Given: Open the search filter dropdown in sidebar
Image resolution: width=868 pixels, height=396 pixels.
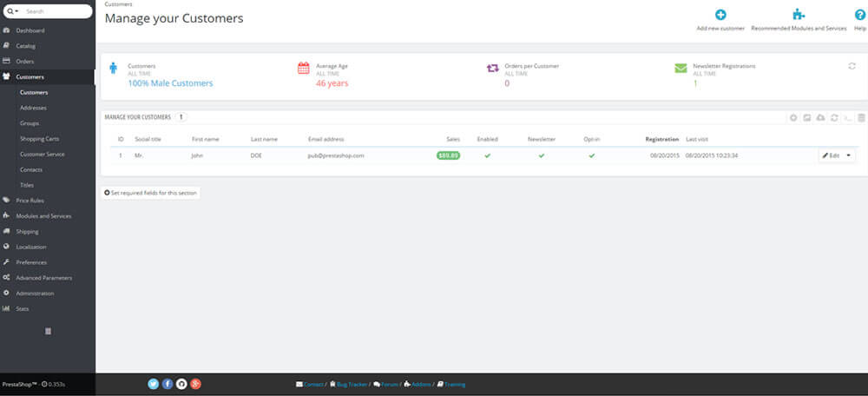Looking at the screenshot, I should (14, 11).
